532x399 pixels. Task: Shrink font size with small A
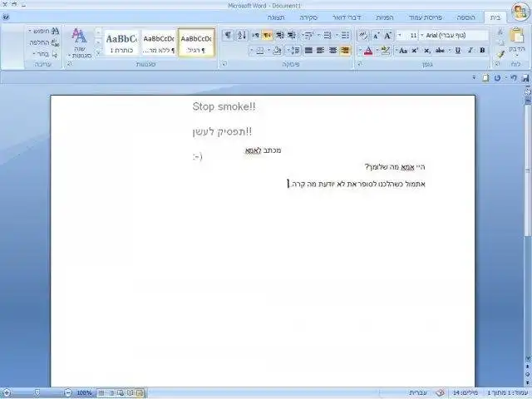(376, 35)
